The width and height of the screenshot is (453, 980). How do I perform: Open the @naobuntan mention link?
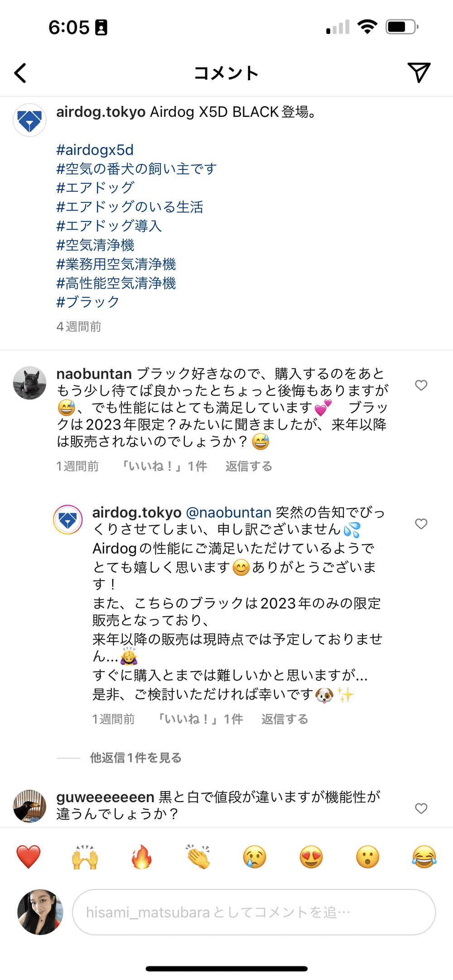pos(228,512)
